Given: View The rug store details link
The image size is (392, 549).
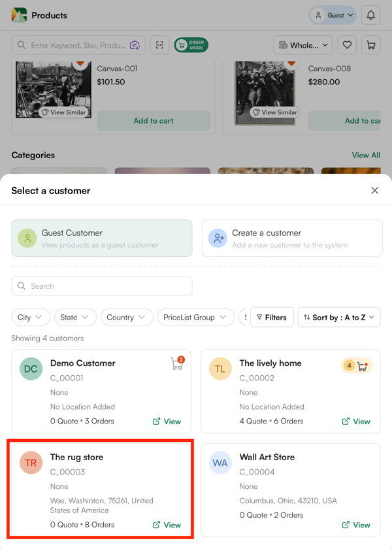Looking at the screenshot, I should 167,525.
